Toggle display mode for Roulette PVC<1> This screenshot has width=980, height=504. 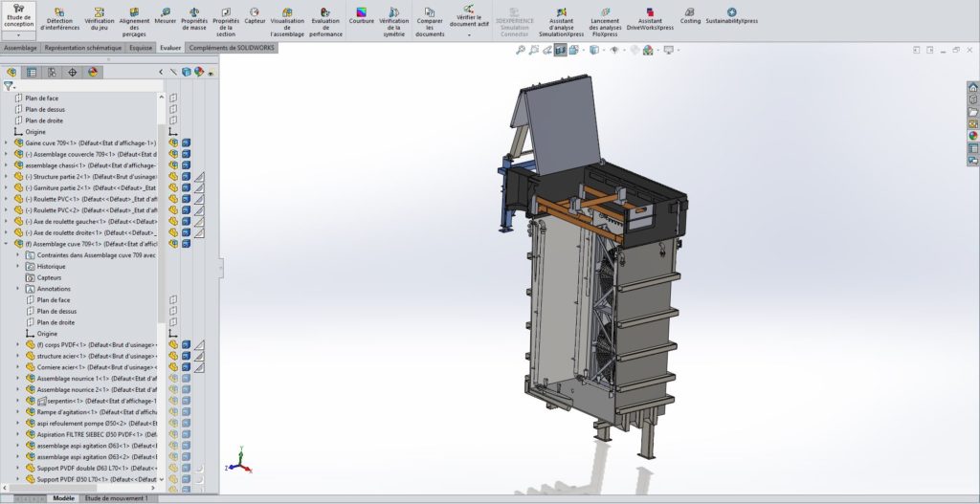[x=187, y=199]
